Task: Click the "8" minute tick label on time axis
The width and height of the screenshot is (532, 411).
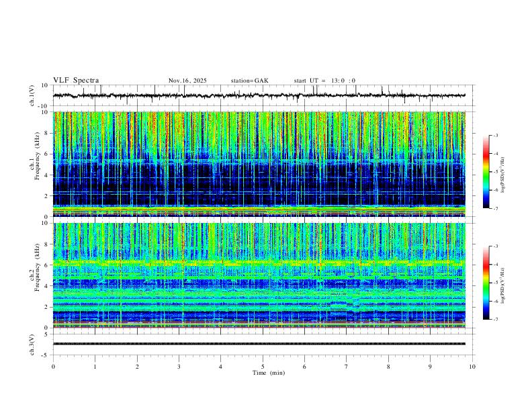Action: coord(388,367)
